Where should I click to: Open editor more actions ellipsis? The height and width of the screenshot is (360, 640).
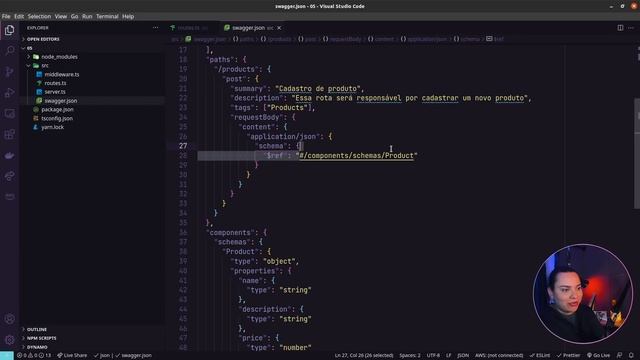[631, 28]
